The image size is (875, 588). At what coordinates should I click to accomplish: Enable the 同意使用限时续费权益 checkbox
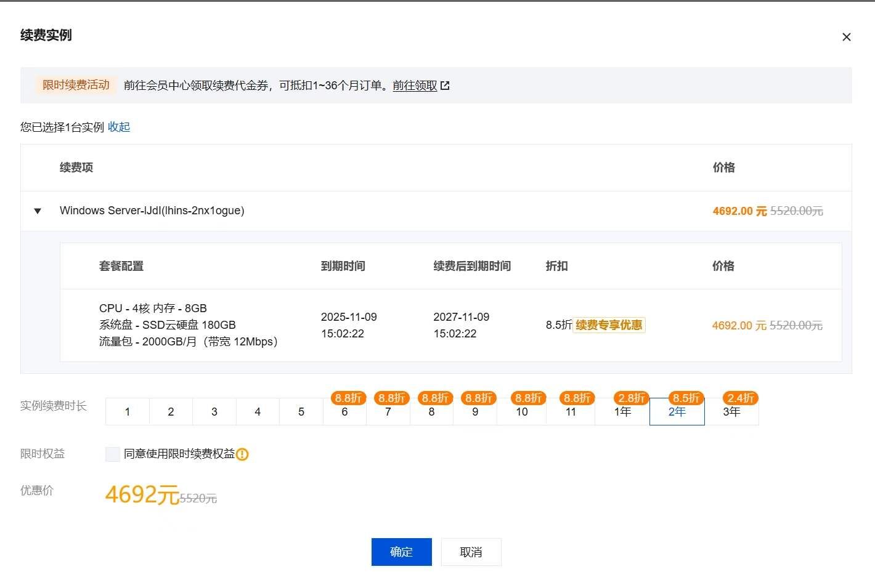pos(112,454)
